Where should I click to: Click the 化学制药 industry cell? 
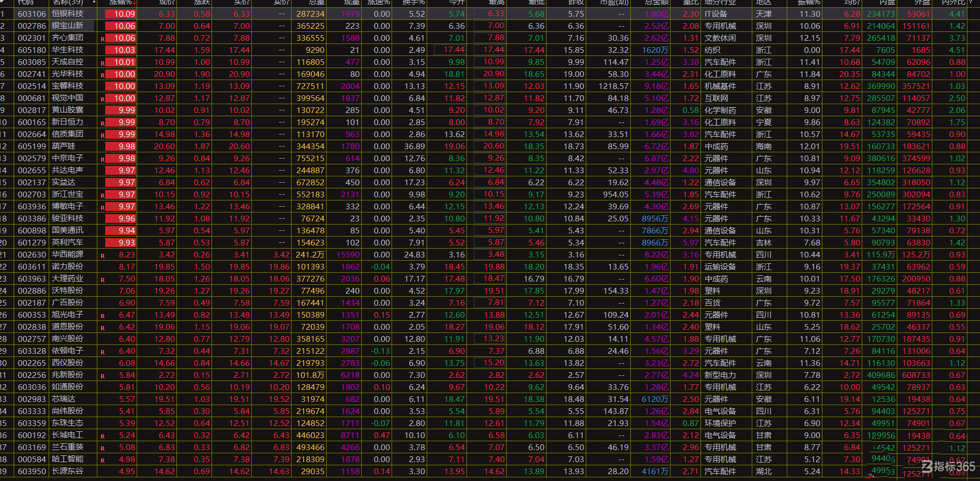pos(720,110)
